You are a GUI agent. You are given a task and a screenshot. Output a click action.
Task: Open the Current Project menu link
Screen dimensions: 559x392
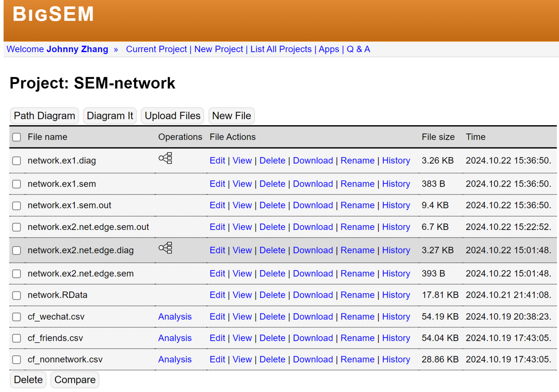156,49
